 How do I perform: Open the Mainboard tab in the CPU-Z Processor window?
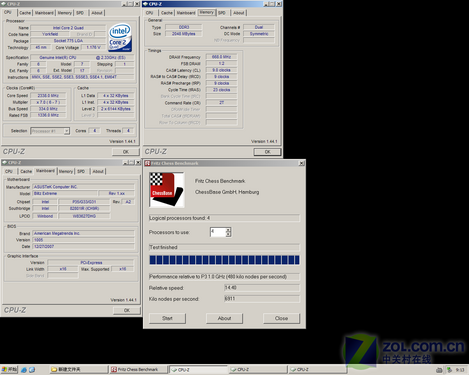point(44,13)
